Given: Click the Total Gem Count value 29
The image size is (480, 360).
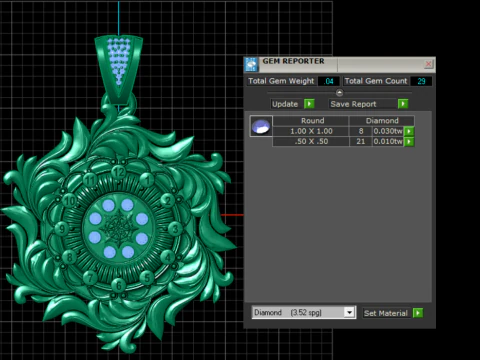Looking at the screenshot, I should pyautogui.click(x=421, y=81).
